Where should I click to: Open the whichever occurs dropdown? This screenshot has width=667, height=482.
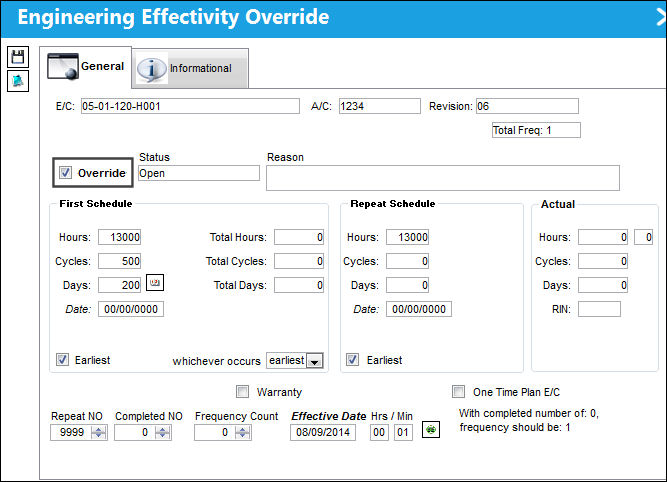pyautogui.click(x=315, y=361)
